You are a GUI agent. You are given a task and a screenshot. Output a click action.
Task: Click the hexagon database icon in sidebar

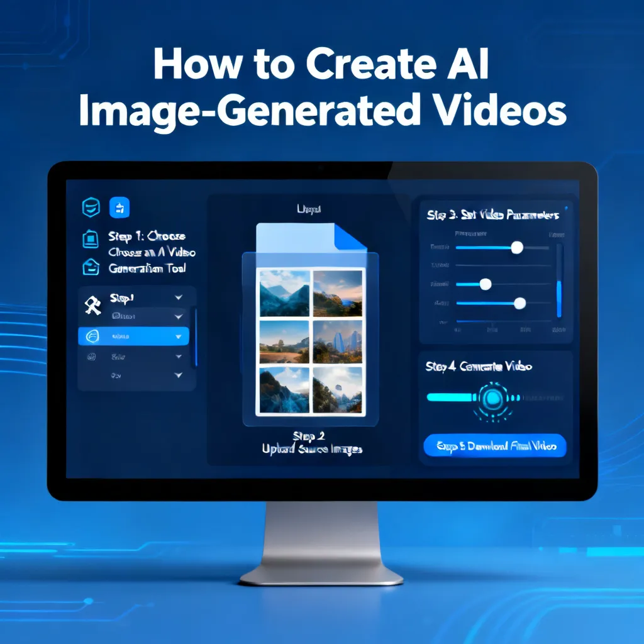pyautogui.click(x=91, y=207)
